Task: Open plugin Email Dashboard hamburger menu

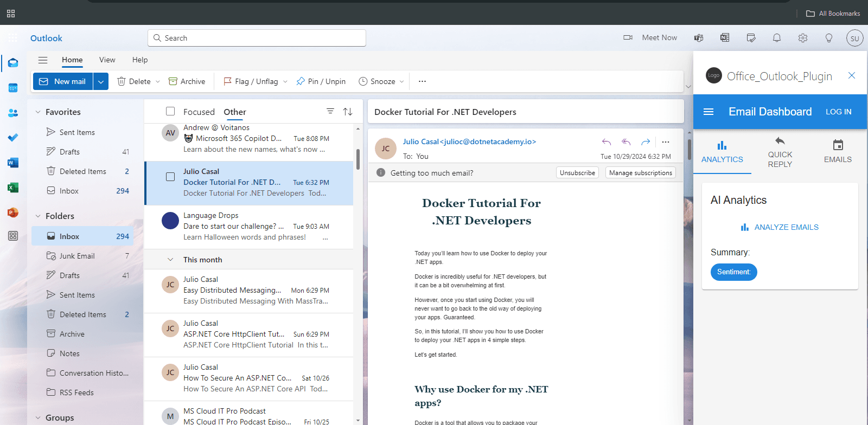Action: [709, 112]
